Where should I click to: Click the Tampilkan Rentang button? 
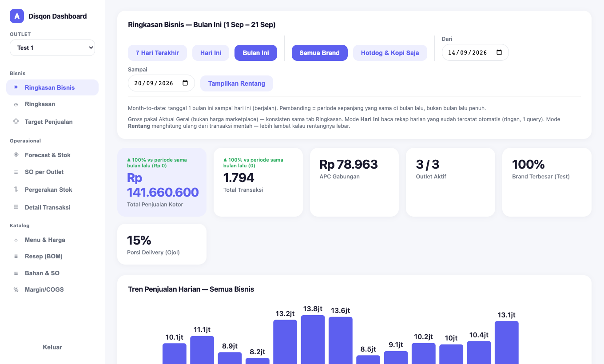[237, 83]
